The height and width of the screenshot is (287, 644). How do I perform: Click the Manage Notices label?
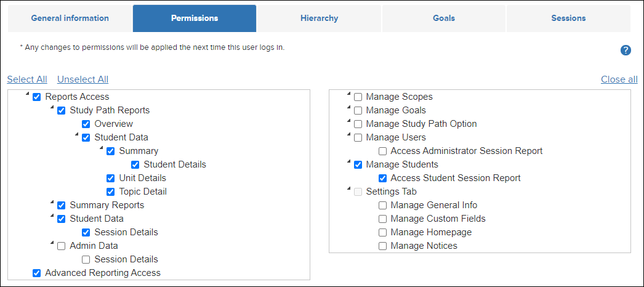(x=424, y=246)
